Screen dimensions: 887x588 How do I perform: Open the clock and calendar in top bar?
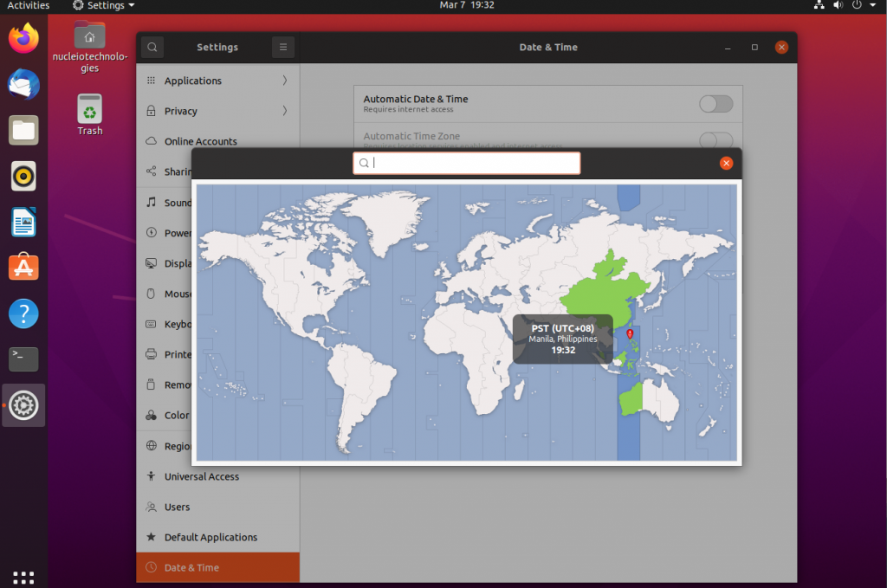pyautogui.click(x=467, y=5)
